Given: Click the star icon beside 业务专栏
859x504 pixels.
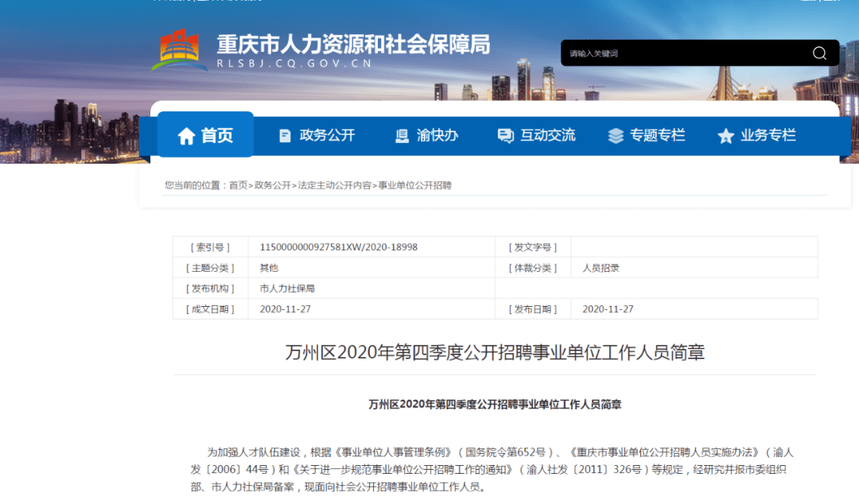Looking at the screenshot, I should 725,135.
